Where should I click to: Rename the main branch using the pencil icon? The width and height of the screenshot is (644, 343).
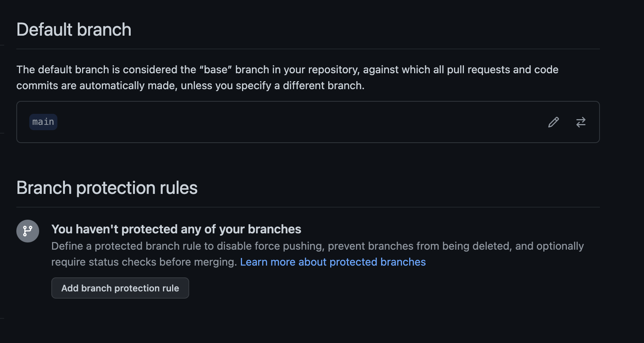click(554, 122)
